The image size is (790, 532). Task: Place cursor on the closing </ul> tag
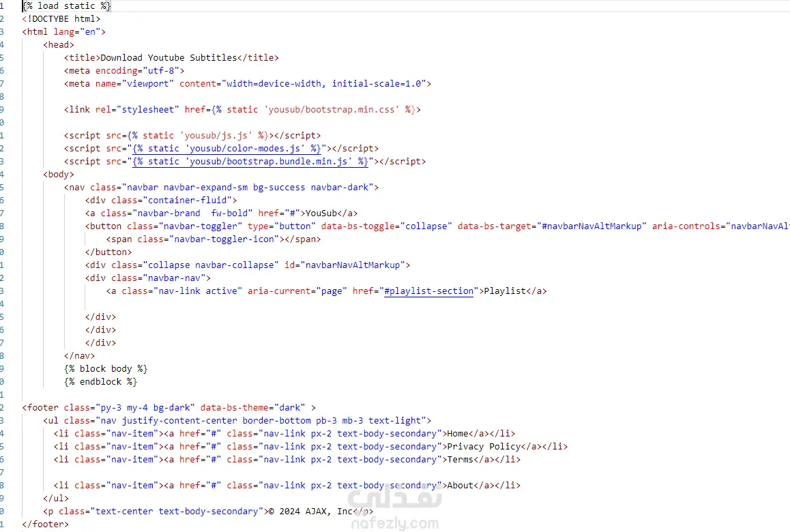[x=56, y=499]
